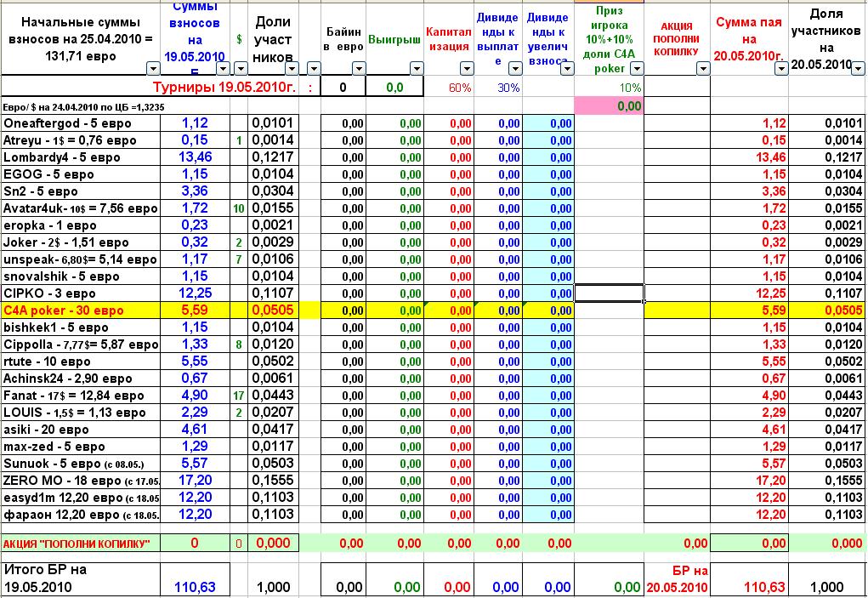The height and width of the screenshot is (598, 868).
Task: Open the Дивиденды к выплате filter dropdown
Action: (515, 69)
